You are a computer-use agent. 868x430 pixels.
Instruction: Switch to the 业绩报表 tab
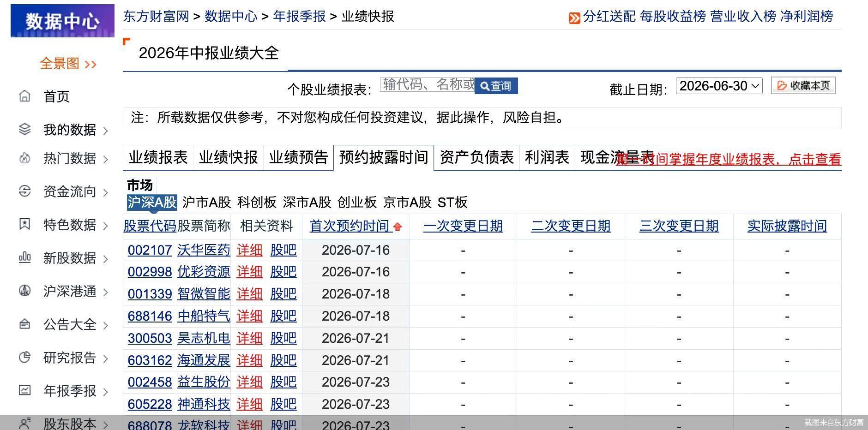click(158, 157)
